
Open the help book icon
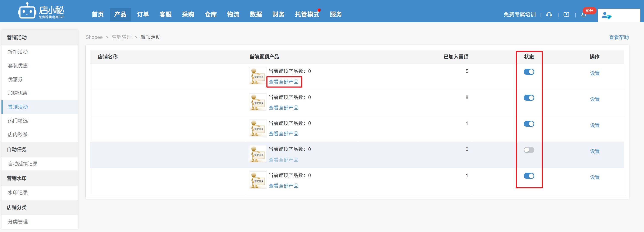pos(566,15)
